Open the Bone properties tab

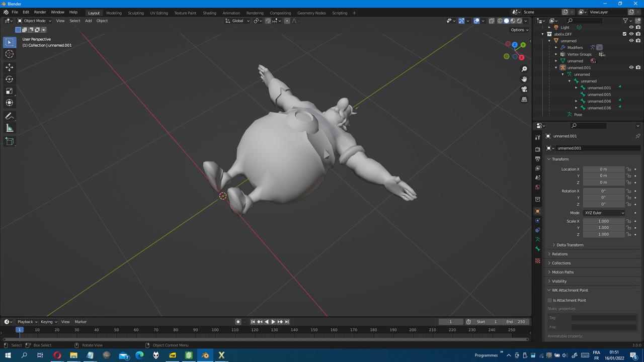[x=537, y=249]
